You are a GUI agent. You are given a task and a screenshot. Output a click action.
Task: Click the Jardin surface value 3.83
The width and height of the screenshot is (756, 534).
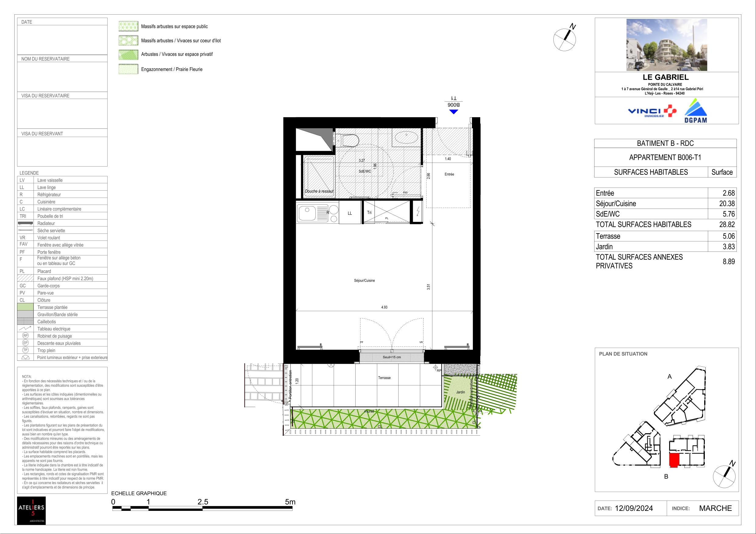tap(728, 246)
